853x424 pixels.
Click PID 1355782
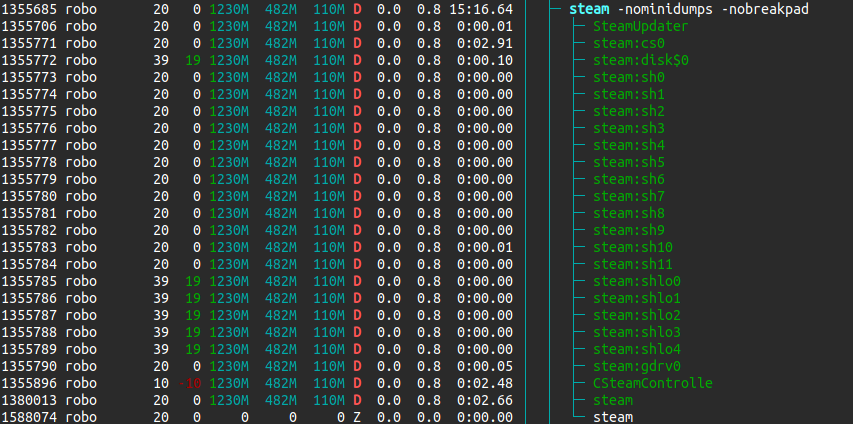[29, 230]
